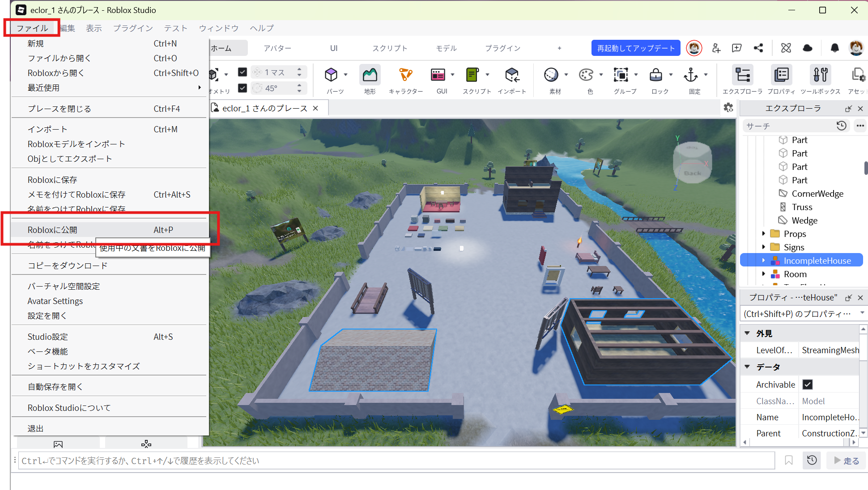Choose ファイルから開く menu entry

(x=110, y=58)
